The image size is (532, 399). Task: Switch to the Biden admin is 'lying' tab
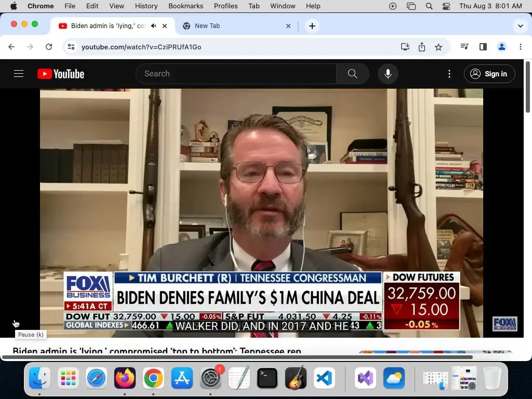tap(113, 26)
